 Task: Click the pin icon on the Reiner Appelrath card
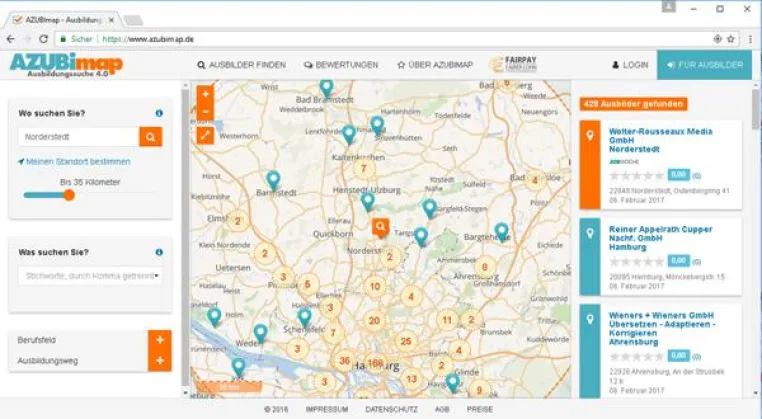(590, 233)
